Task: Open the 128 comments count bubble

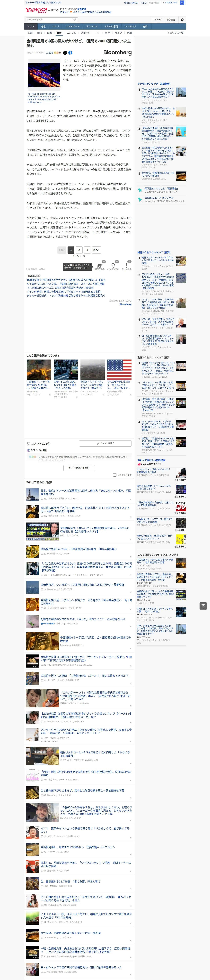Action: (50, 53)
